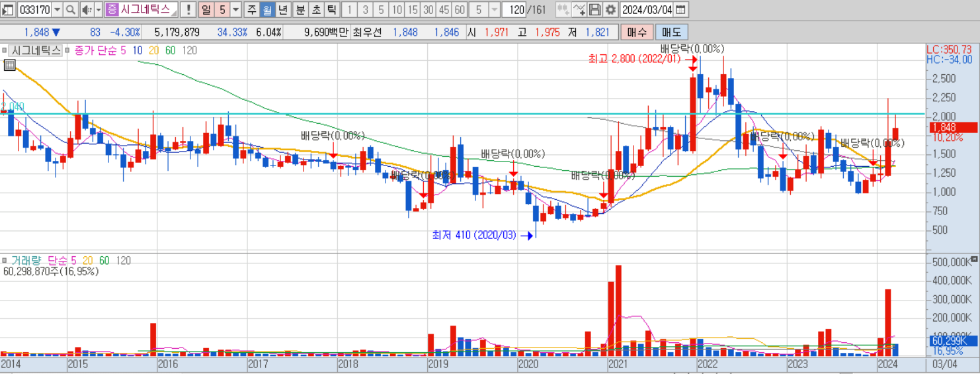Choose the 15 interval preset
Viewport: 980px width, 374px height.
tap(411, 9)
